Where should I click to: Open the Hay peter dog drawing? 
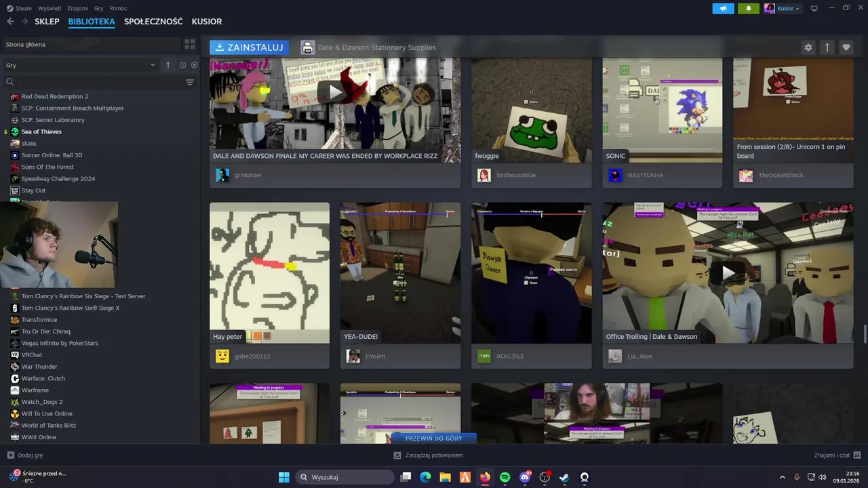269,273
